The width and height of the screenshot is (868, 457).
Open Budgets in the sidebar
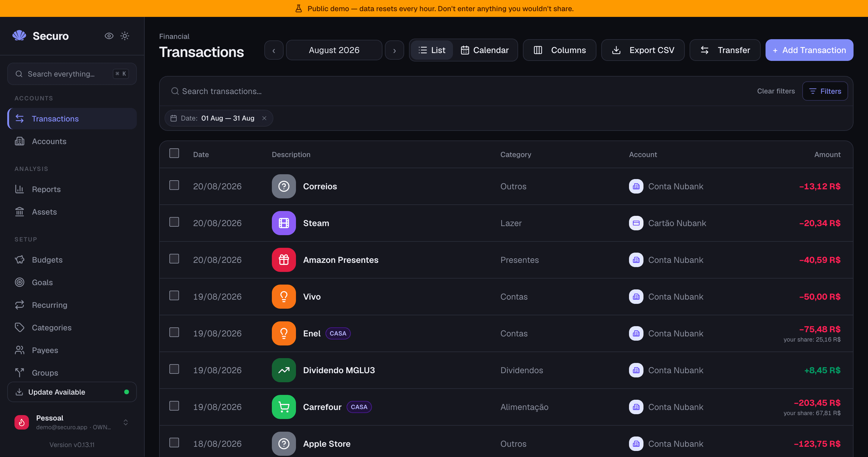[72, 260]
